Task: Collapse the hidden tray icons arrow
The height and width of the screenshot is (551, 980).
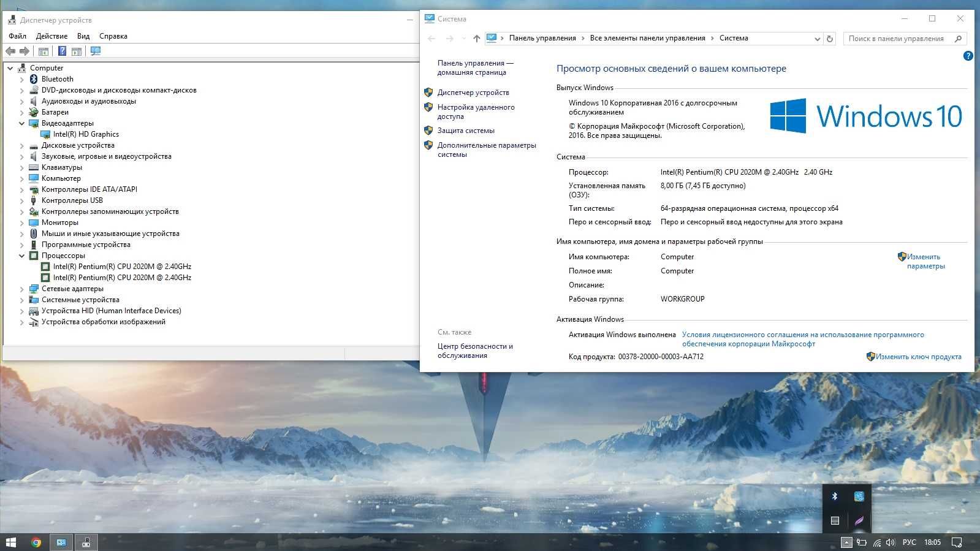Action: pos(846,542)
